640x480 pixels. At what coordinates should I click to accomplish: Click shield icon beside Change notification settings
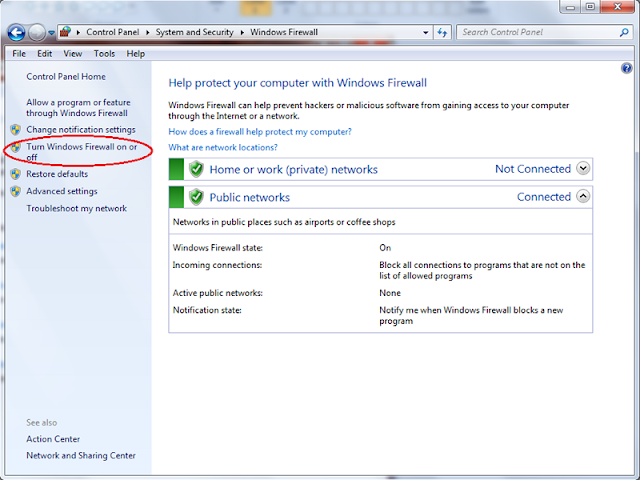pyautogui.click(x=16, y=129)
